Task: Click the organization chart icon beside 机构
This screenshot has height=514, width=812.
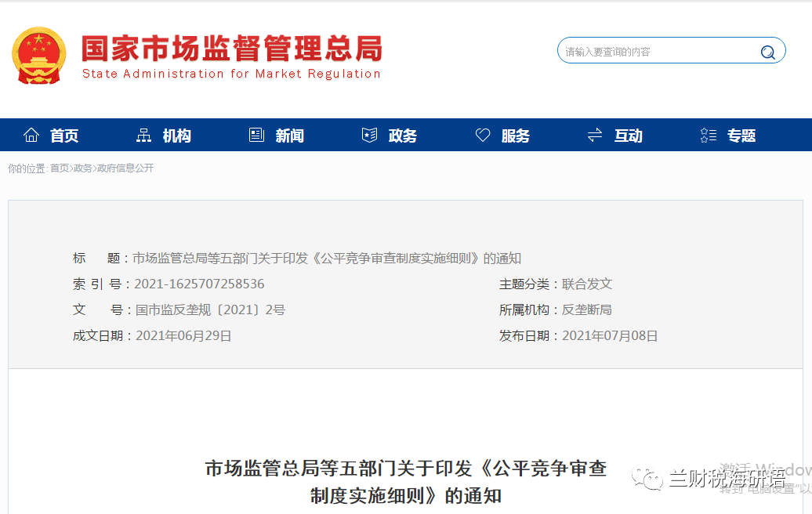Action: [x=143, y=135]
